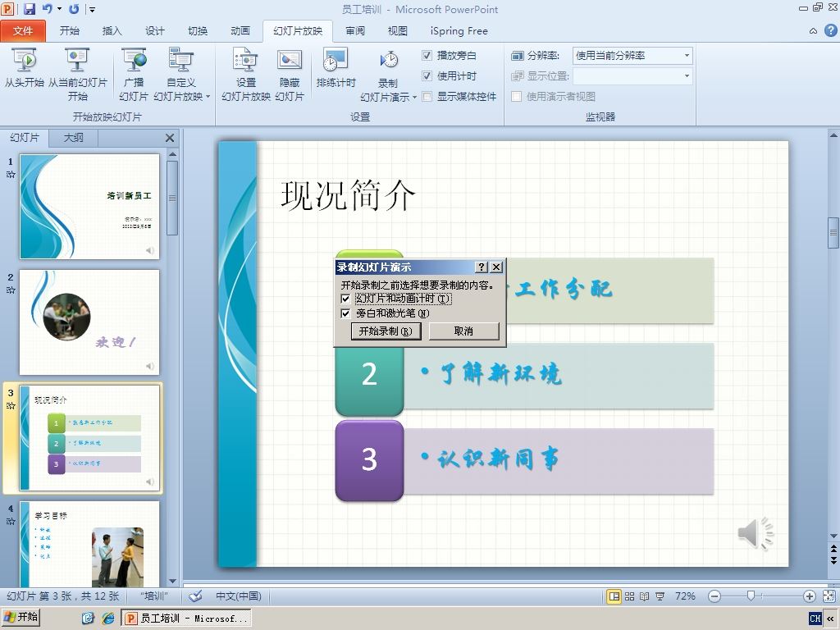Click CH input language indicator in tray
The height and width of the screenshot is (630, 840).
[815, 619]
